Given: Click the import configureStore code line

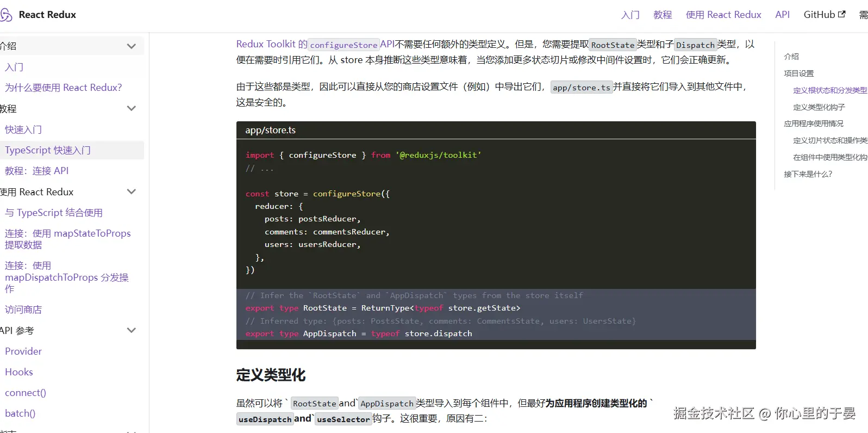Looking at the screenshot, I should point(364,155).
